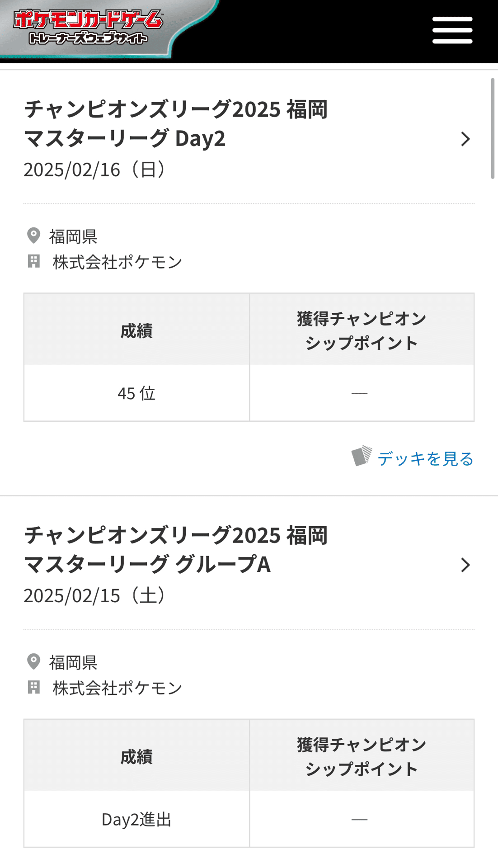Click the location pin icon in the Day2 event
Viewport: 498px width, 868px height.
(x=34, y=236)
